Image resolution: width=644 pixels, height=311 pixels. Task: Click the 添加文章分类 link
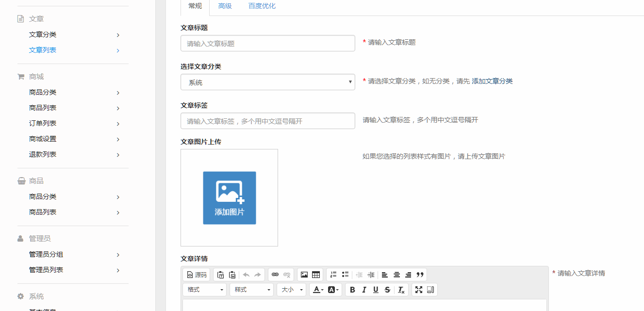(492, 81)
